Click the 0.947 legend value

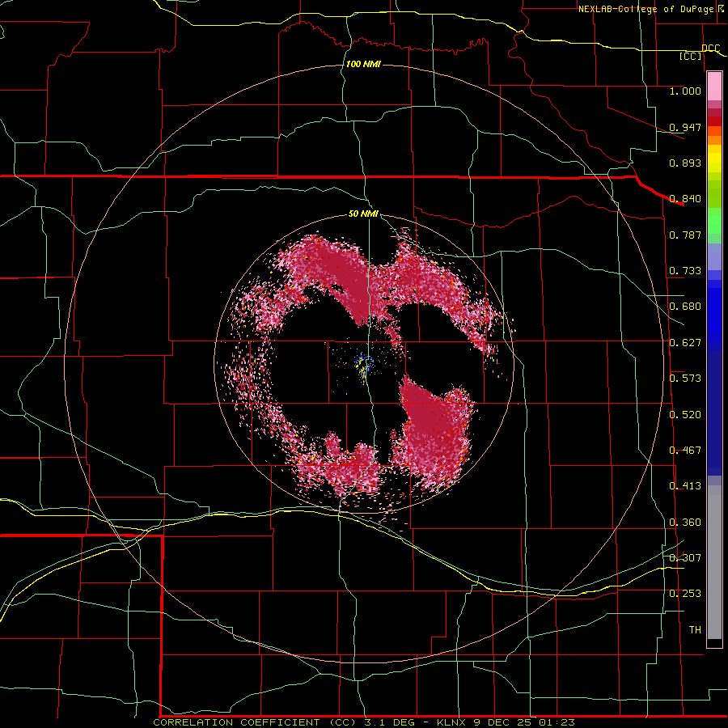[x=685, y=127]
